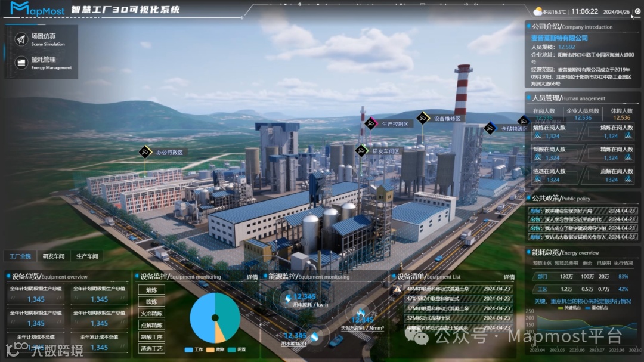Click the 点解在岗人数 card icon

click(x=628, y=179)
